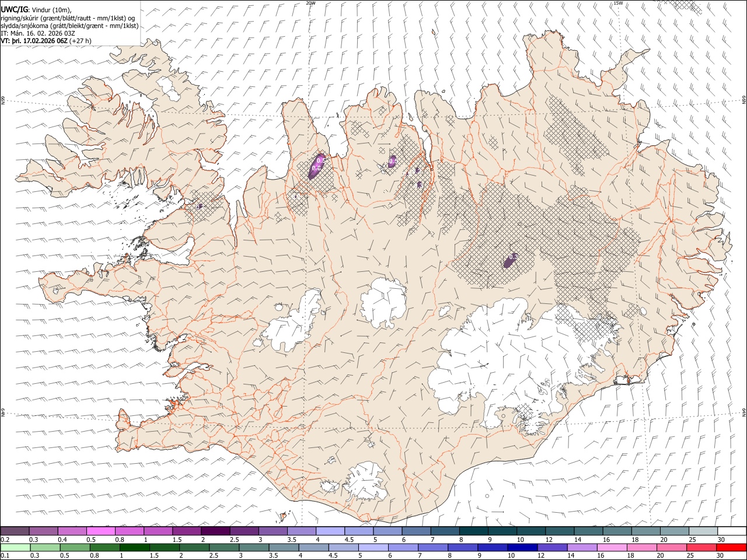Select the snow legend swatch between 6 and 7
This screenshot has width=747, height=560.
[416, 531]
